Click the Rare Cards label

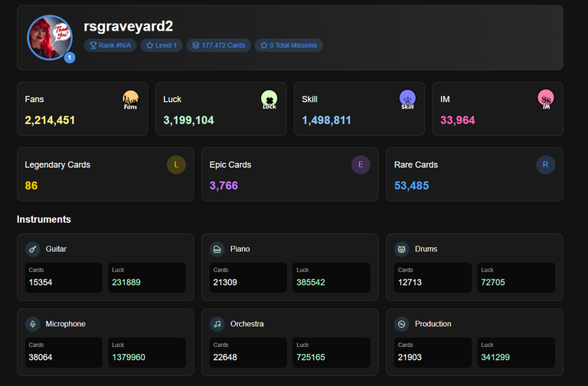[x=416, y=165]
